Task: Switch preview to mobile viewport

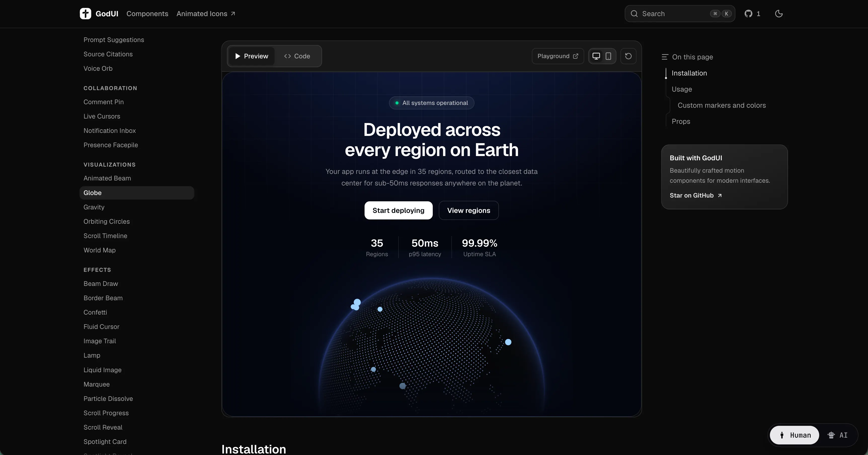Action: (608, 56)
